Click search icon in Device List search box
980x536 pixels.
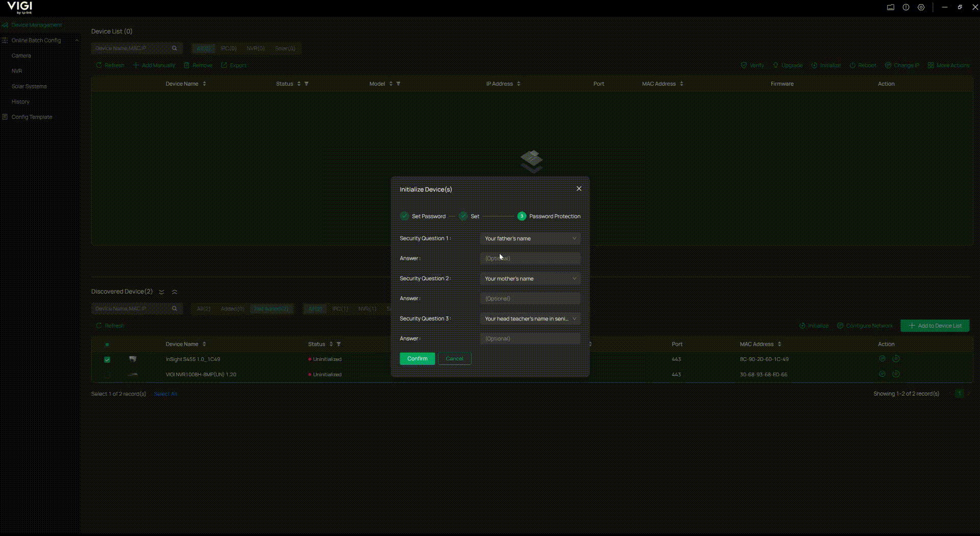175,48
